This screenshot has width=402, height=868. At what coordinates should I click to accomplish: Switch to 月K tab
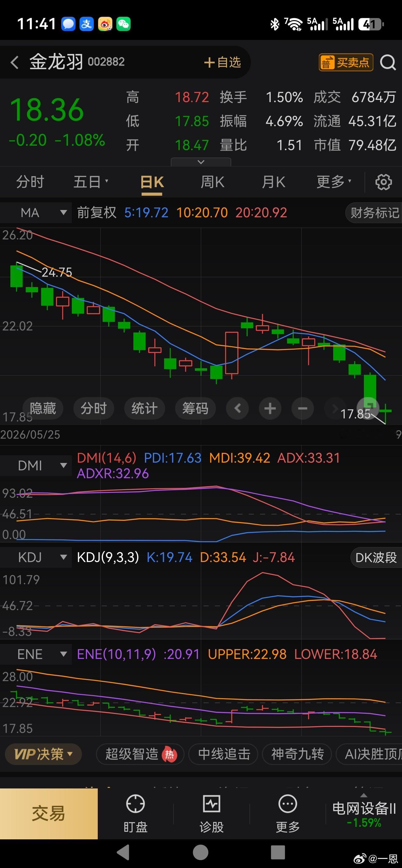(273, 182)
